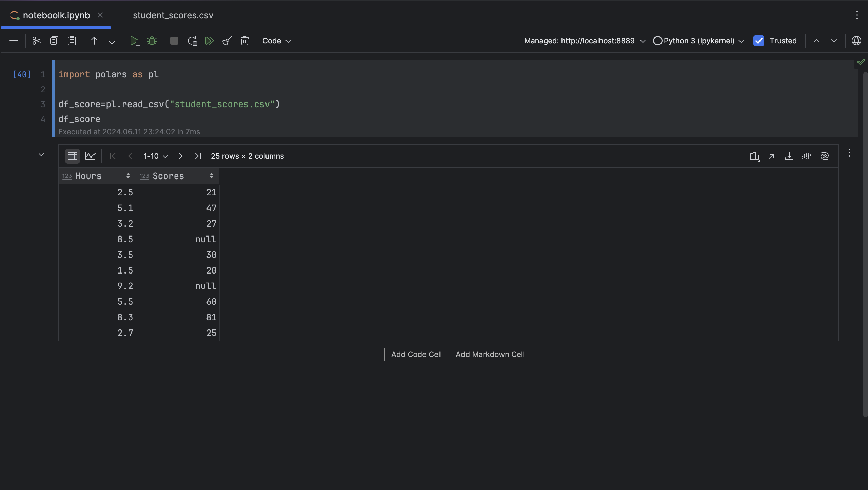Click the download/export data icon
This screenshot has height=490, width=868.
click(x=789, y=156)
